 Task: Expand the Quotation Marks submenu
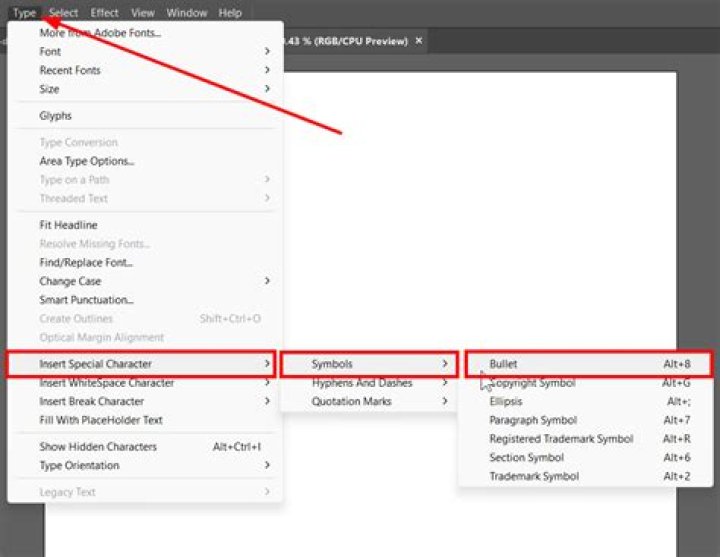click(370, 401)
